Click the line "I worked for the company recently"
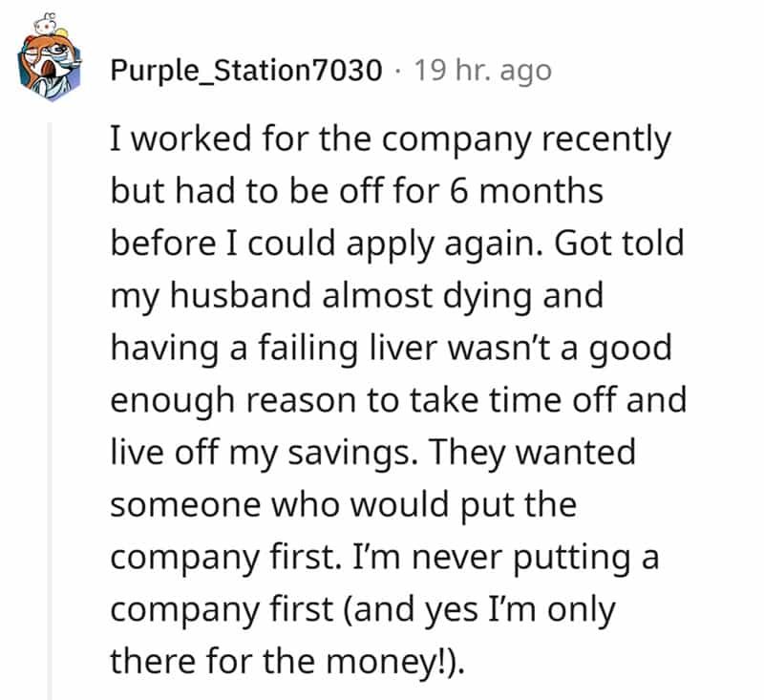Screen dimensions: 764x700 pos(390,139)
